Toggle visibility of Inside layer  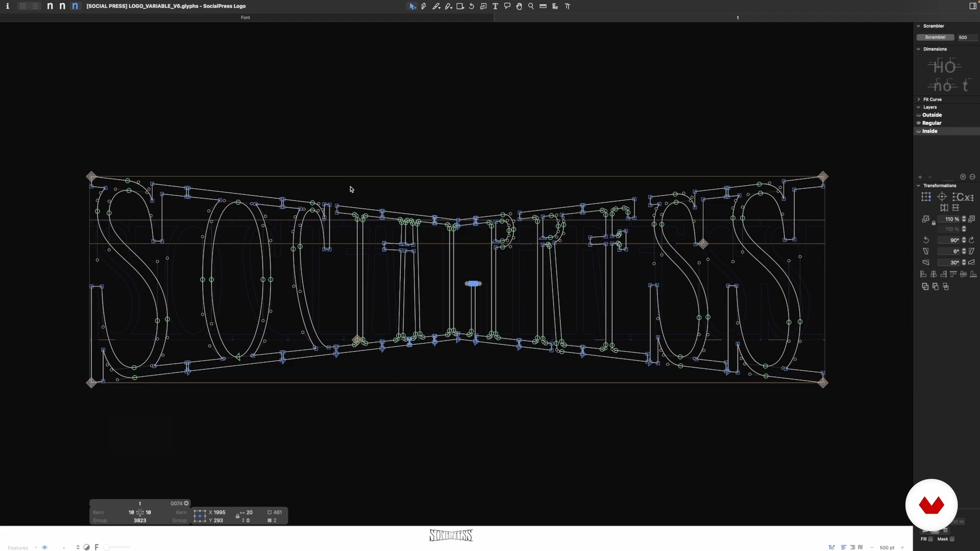(919, 131)
